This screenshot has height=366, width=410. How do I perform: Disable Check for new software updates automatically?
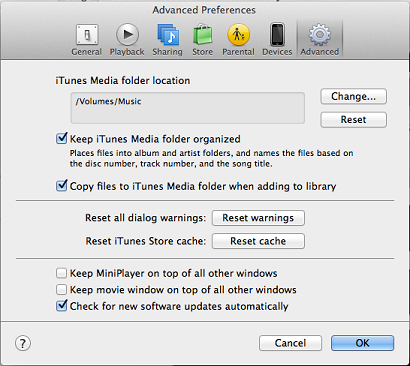(x=62, y=306)
